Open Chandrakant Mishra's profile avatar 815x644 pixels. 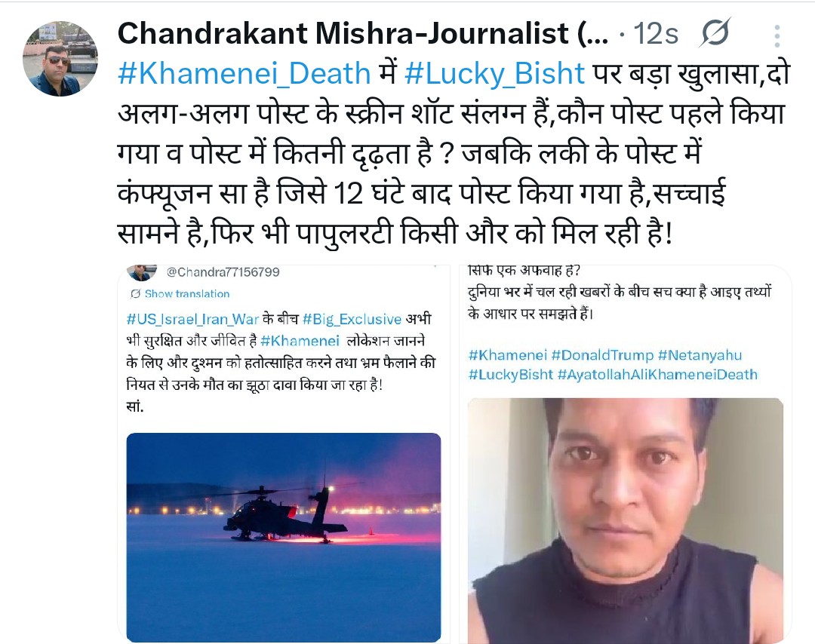coord(60,59)
